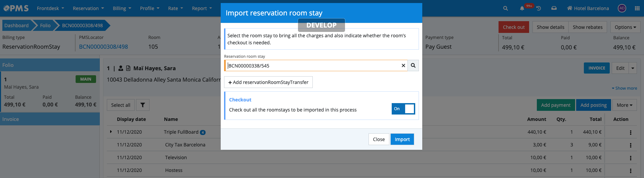This screenshot has height=178, width=644.
Task: Open the Billing menu
Action: [x=122, y=8]
